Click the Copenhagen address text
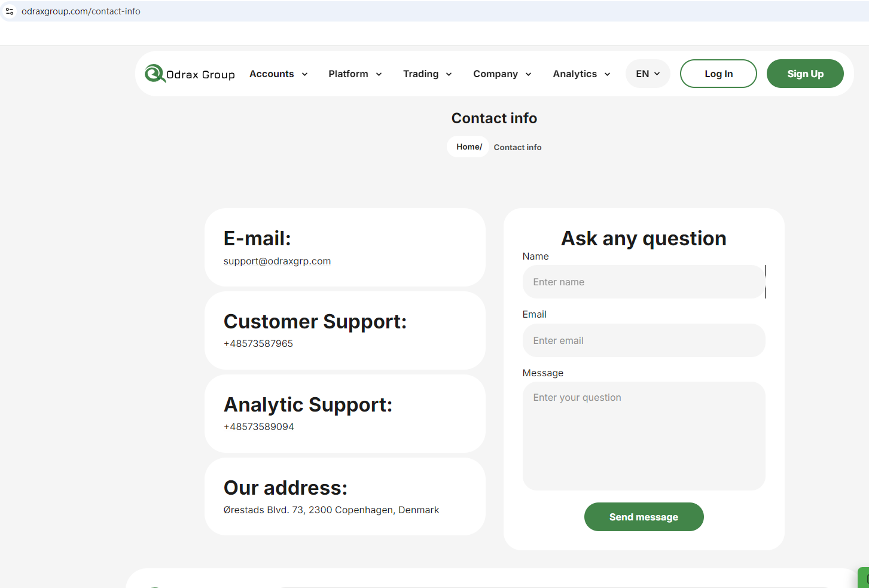 coord(331,510)
